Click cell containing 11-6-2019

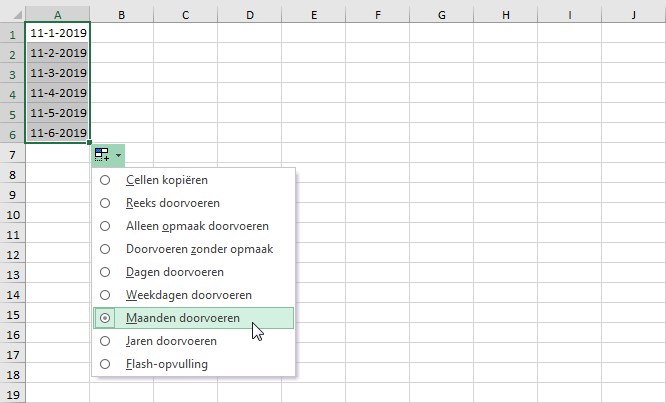click(58, 133)
